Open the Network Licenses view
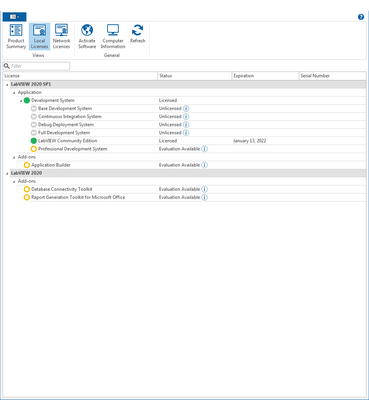Screen dimensions: 369x400 (61, 36)
